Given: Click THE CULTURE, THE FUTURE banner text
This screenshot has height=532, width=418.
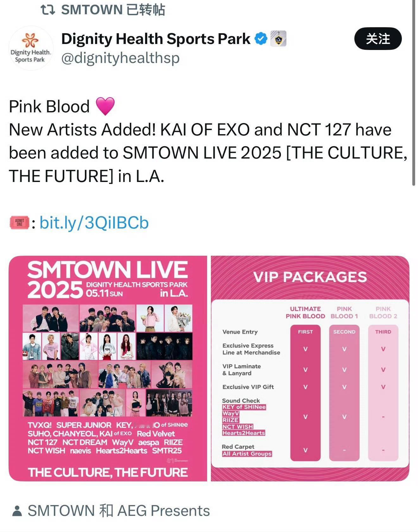Looking at the screenshot, I should point(108,473).
